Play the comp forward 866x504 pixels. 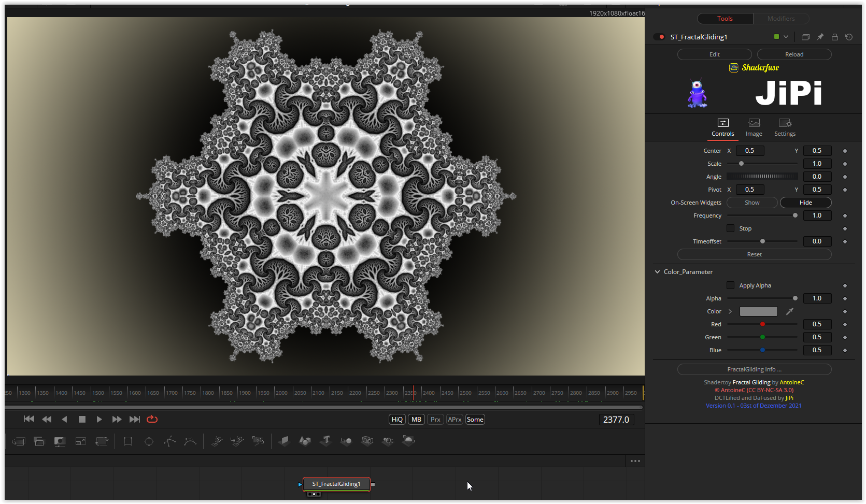100,419
